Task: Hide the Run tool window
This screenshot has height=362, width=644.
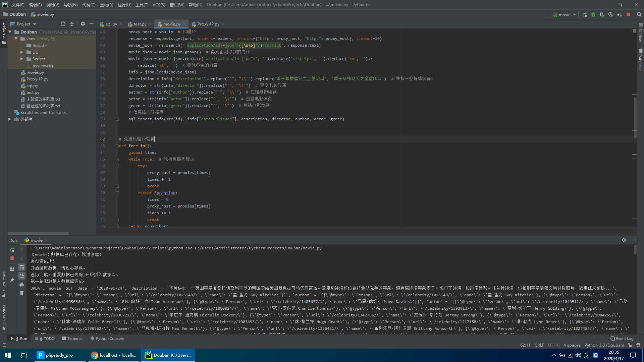Action: coord(633,240)
